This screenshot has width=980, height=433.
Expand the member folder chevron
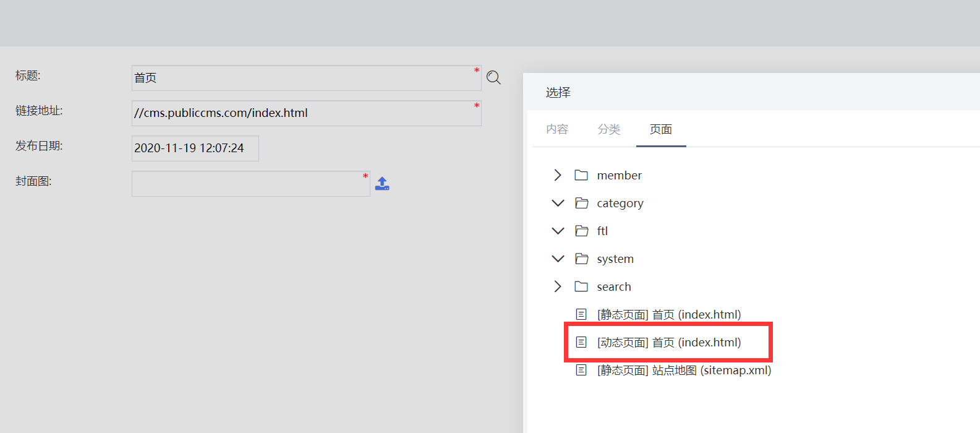(x=558, y=175)
